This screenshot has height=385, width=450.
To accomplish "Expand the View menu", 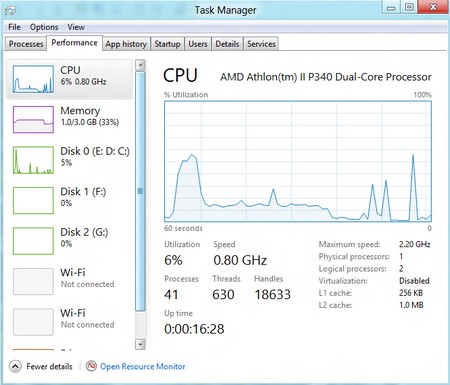I will click(x=76, y=27).
